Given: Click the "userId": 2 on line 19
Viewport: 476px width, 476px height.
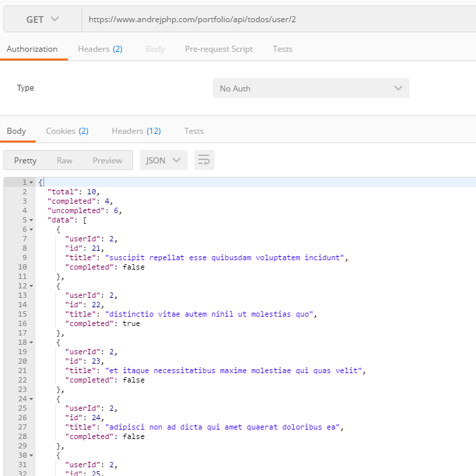Looking at the screenshot, I should pos(91,352).
